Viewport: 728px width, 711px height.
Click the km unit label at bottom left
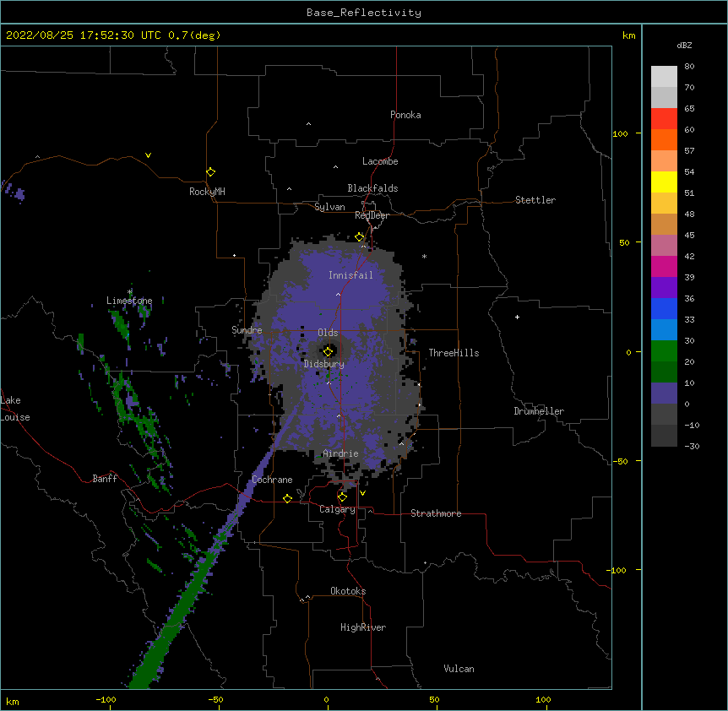[13, 701]
